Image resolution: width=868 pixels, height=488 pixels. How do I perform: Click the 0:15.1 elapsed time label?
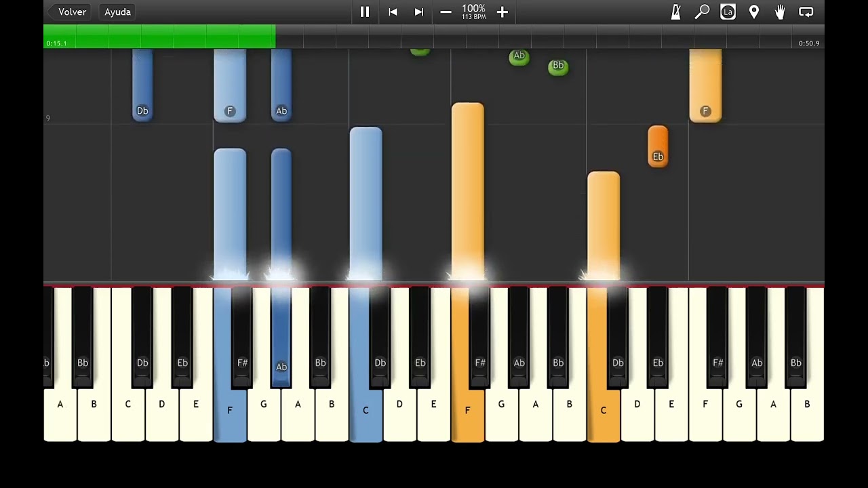56,43
